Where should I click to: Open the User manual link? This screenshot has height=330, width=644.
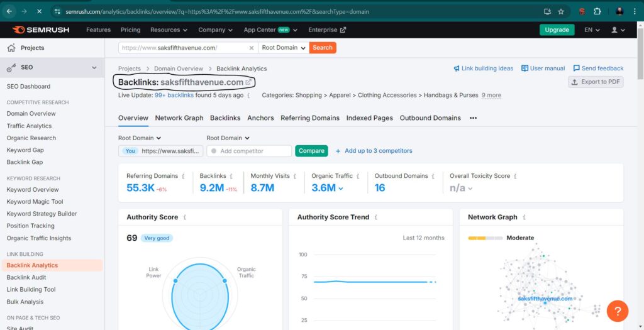(x=543, y=69)
